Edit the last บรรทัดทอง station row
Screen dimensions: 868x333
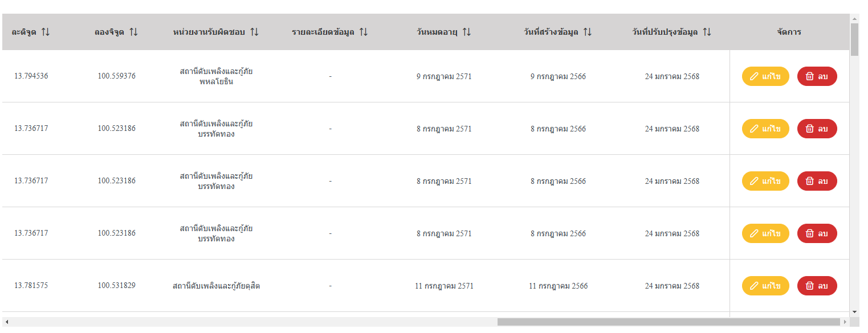[765, 233]
